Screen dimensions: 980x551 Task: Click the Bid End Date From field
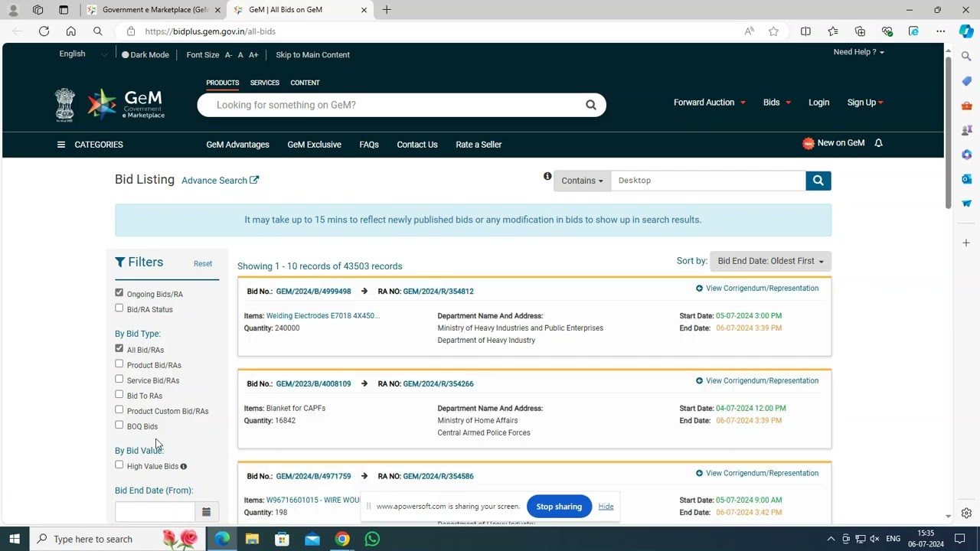pyautogui.click(x=155, y=512)
